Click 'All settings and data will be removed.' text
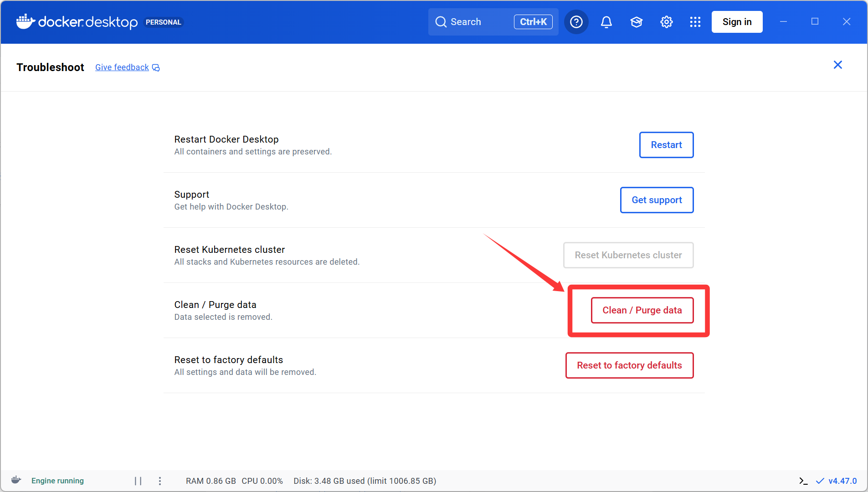This screenshot has width=868, height=492. tap(245, 372)
